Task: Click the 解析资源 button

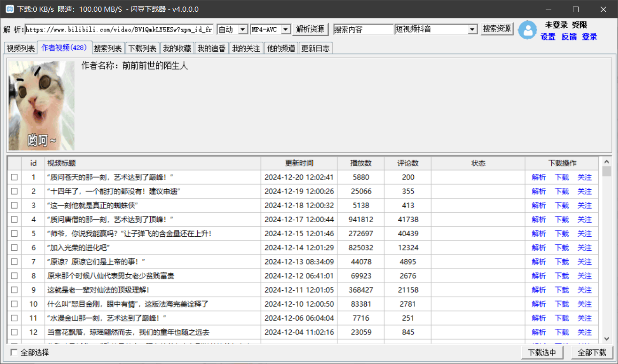Action: 310,29
